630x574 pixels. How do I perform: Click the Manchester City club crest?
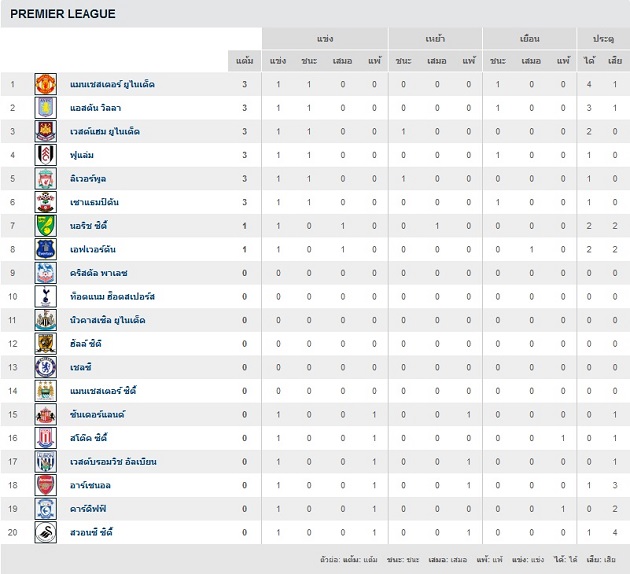tap(46, 391)
